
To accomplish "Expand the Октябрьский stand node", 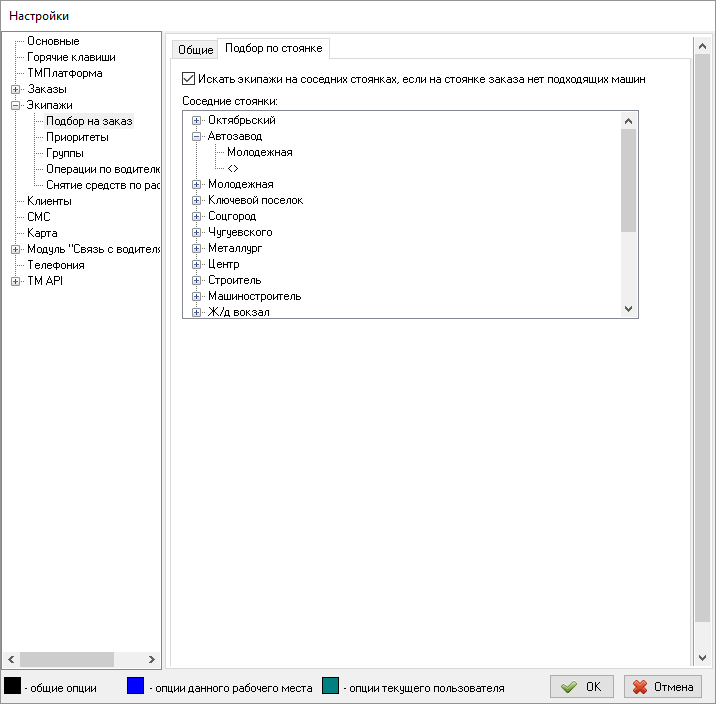I will coord(197,121).
